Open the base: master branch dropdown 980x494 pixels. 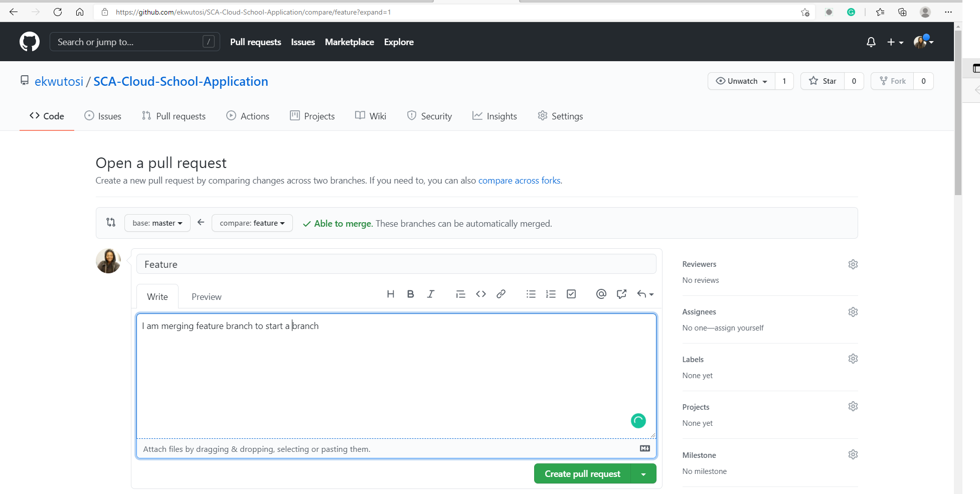157,223
